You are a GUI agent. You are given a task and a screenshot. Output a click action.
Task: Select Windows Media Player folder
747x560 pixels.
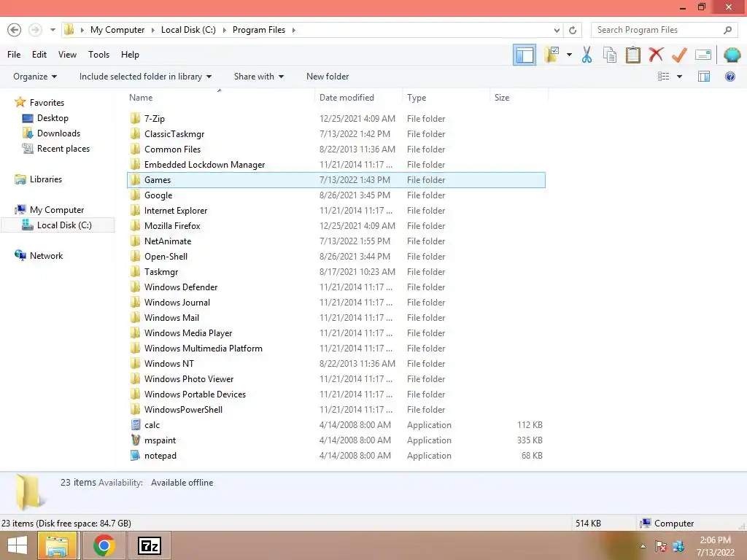[x=336, y=332]
